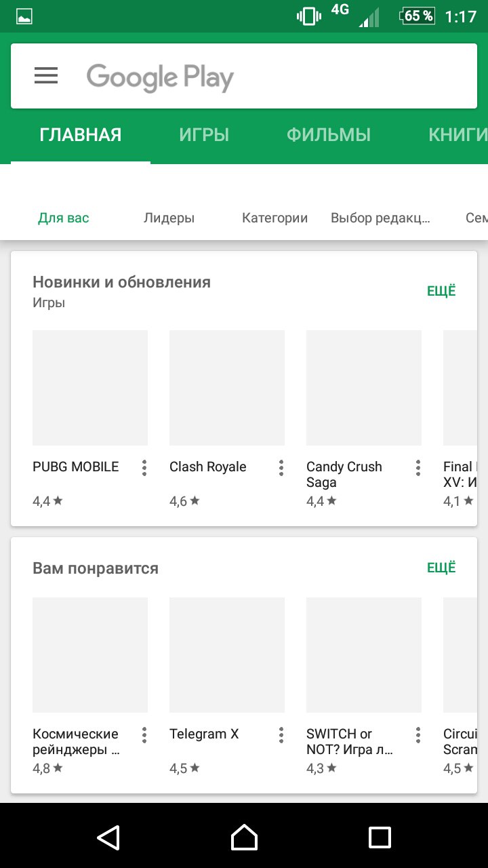Viewport: 488px width, 868px height.
Task: Open the Лидеры subtab
Action: pyautogui.click(x=169, y=218)
